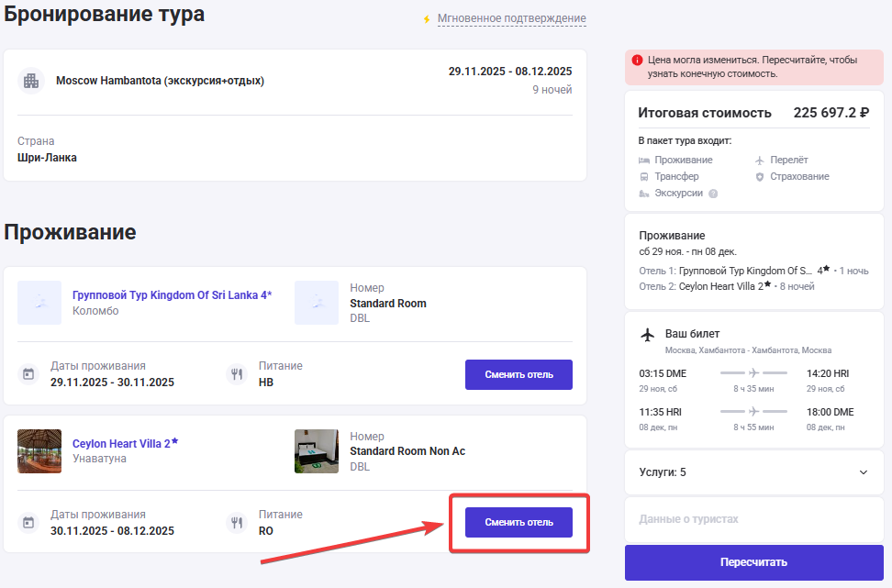892x588 pixels.
Task: Click the shield icon next to Страхование
Action: click(x=759, y=176)
